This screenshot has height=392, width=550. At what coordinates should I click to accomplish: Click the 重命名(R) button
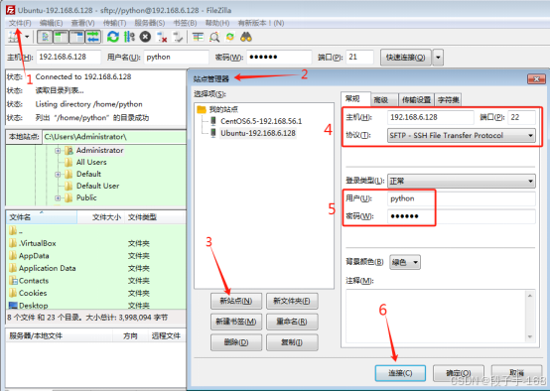tap(292, 322)
